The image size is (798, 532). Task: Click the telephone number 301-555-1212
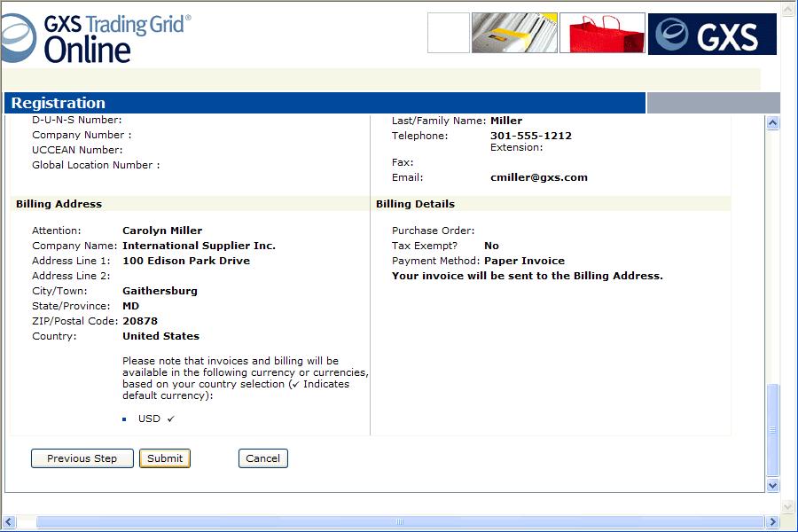coord(531,136)
